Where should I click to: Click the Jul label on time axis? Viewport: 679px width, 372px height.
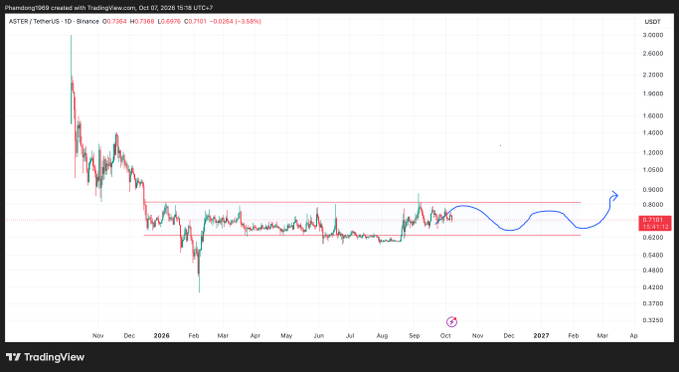tap(350, 336)
